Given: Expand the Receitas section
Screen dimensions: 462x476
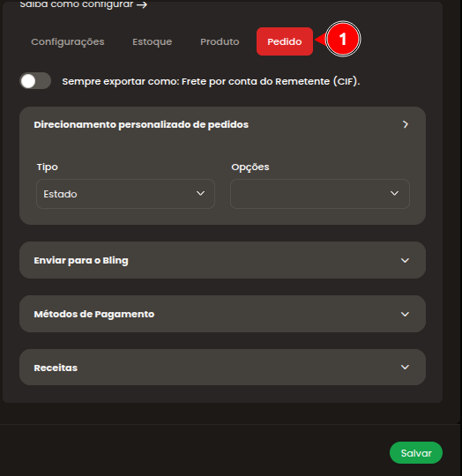Looking at the screenshot, I should pos(222,368).
